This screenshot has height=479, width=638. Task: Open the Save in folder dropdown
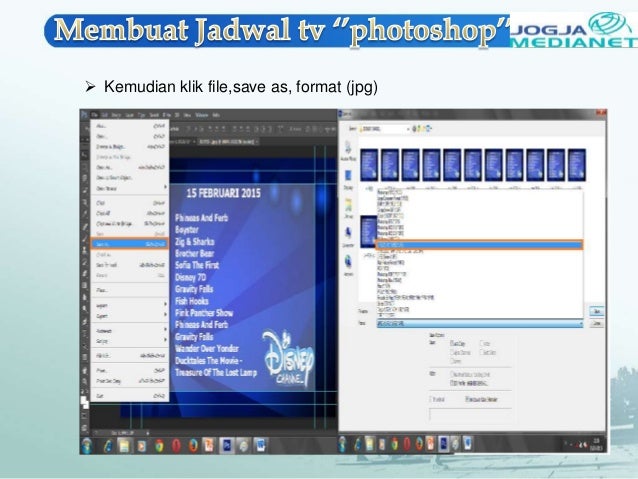[385, 129]
